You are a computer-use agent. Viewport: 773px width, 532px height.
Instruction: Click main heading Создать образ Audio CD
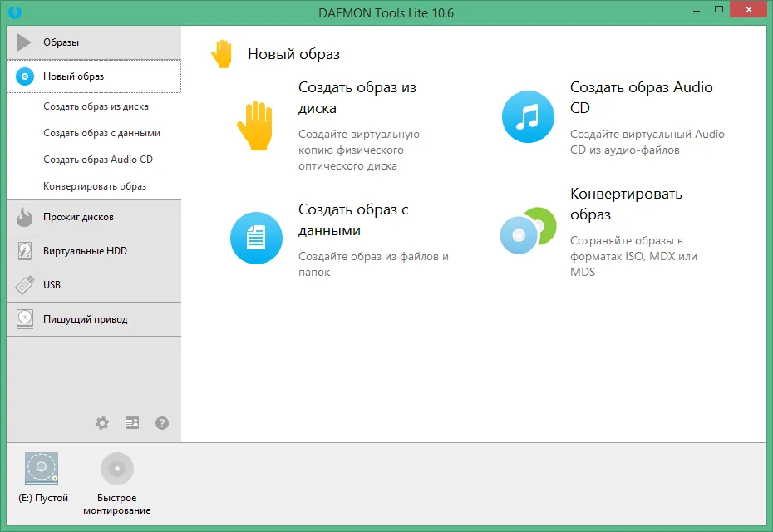pyautogui.click(x=642, y=97)
